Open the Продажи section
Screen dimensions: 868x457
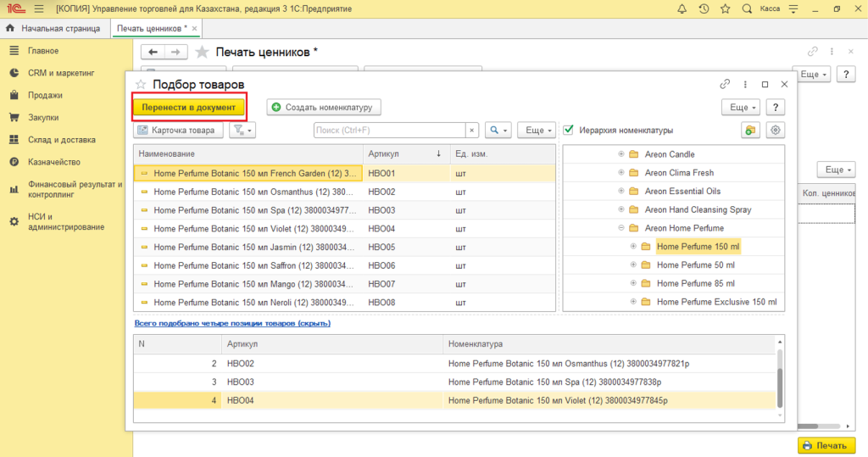45,95
